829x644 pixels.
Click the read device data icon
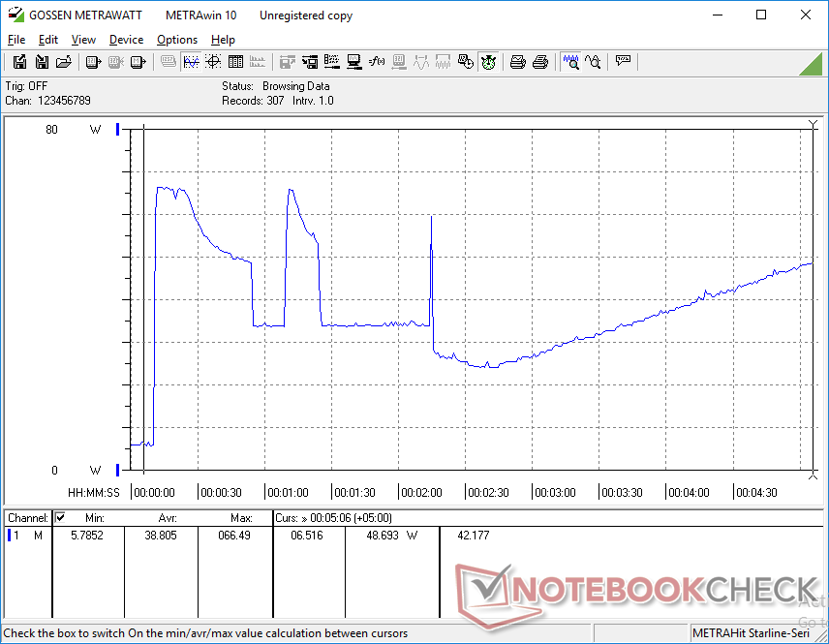click(93, 62)
